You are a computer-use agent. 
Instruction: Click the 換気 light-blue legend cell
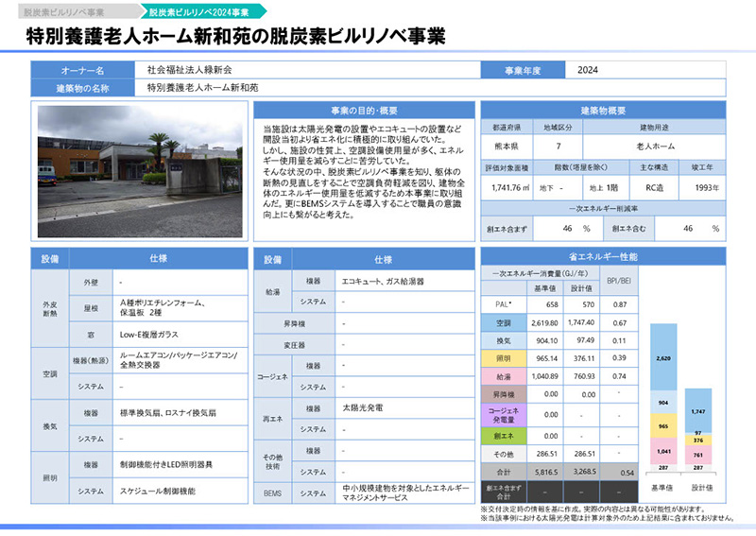point(504,340)
